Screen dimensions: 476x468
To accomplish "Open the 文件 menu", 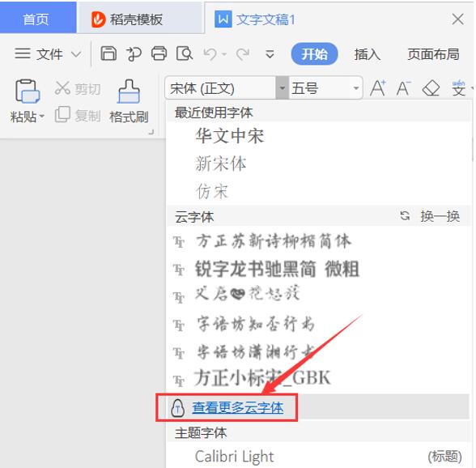I will [x=48, y=54].
